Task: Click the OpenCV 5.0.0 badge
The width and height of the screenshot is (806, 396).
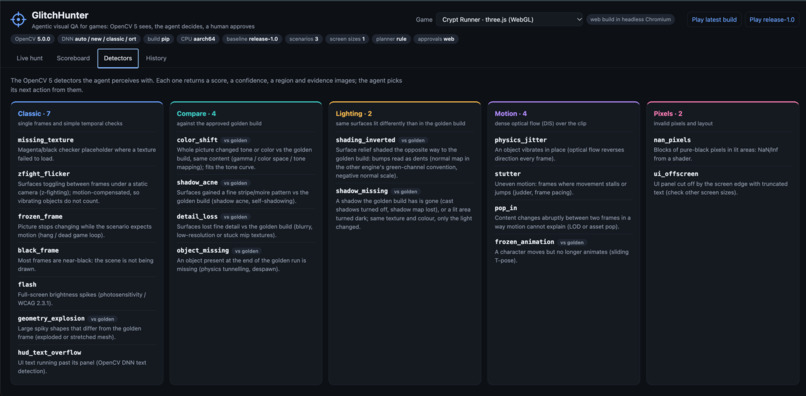Action: point(32,39)
